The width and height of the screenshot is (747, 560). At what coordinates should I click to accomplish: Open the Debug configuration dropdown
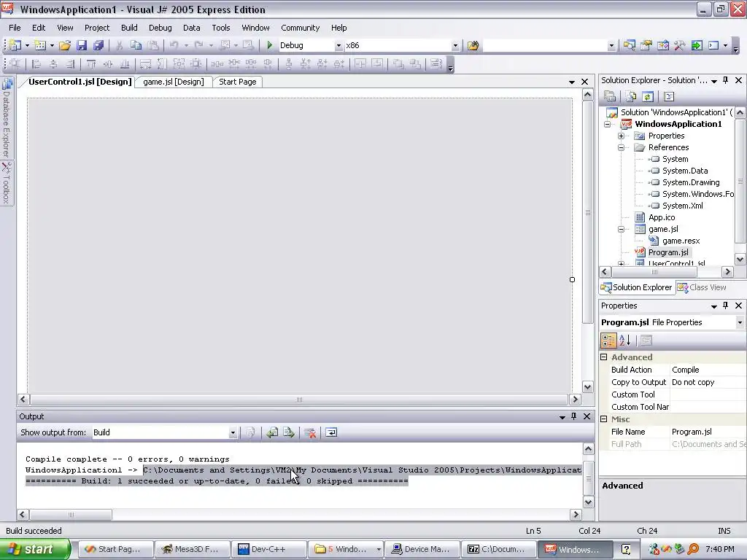click(x=338, y=46)
